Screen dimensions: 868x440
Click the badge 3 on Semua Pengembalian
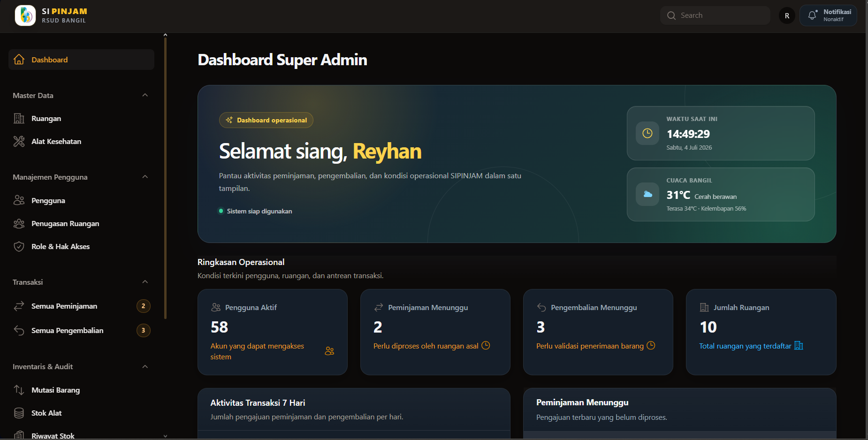pos(144,330)
